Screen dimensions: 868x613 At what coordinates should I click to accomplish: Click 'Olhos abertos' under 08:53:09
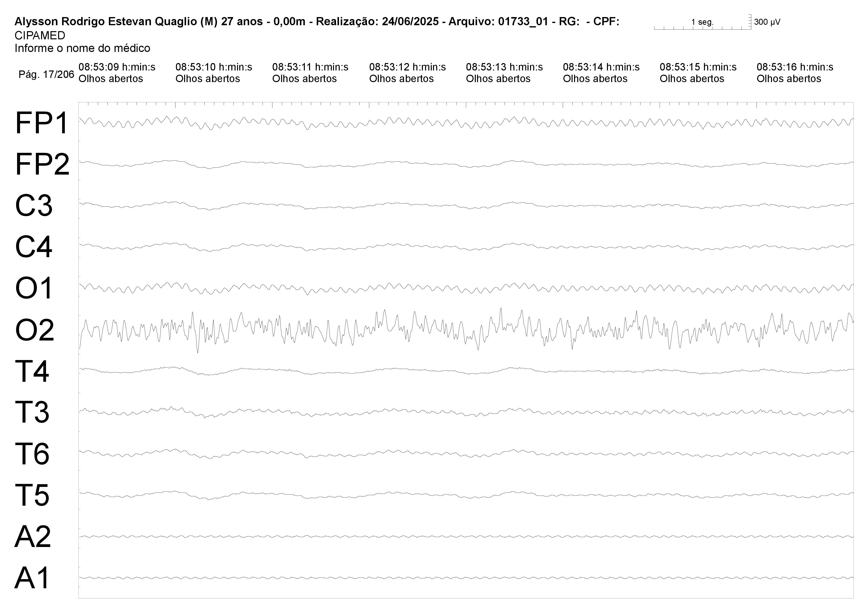coord(111,79)
